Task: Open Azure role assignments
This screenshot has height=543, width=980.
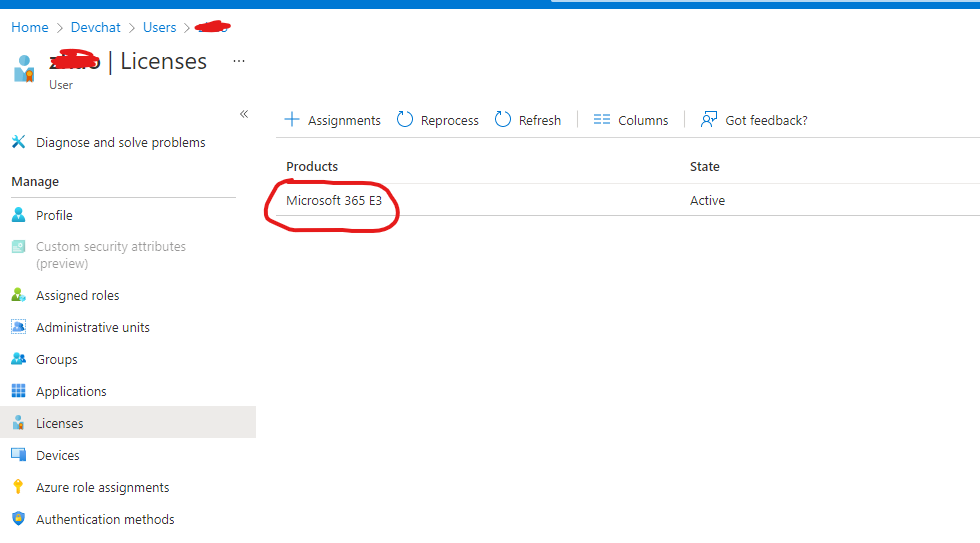Action: coord(102,487)
